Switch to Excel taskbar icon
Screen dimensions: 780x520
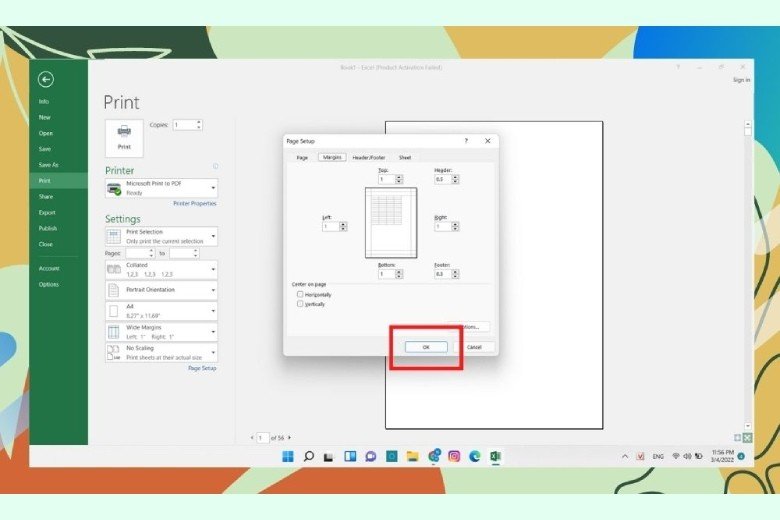[495, 456]
